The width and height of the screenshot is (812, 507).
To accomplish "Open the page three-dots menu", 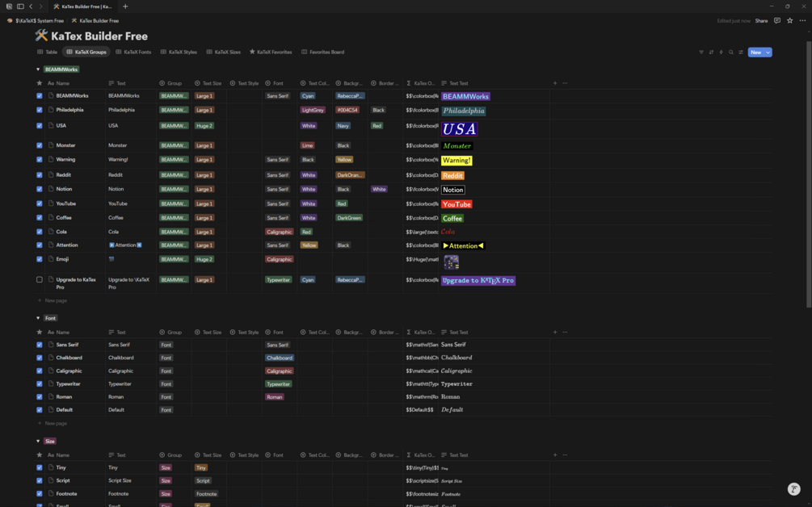I will (x=802, y=21).
